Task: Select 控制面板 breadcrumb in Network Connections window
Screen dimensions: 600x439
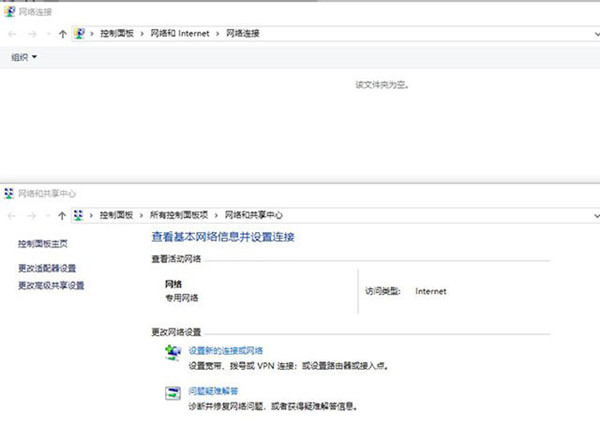Action: point(117,34)
